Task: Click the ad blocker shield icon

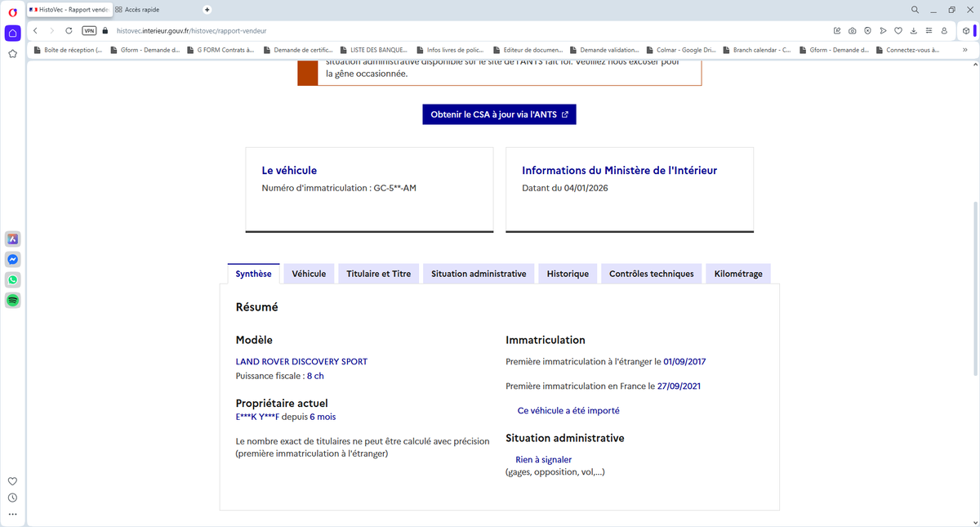Action: (867, 30)
